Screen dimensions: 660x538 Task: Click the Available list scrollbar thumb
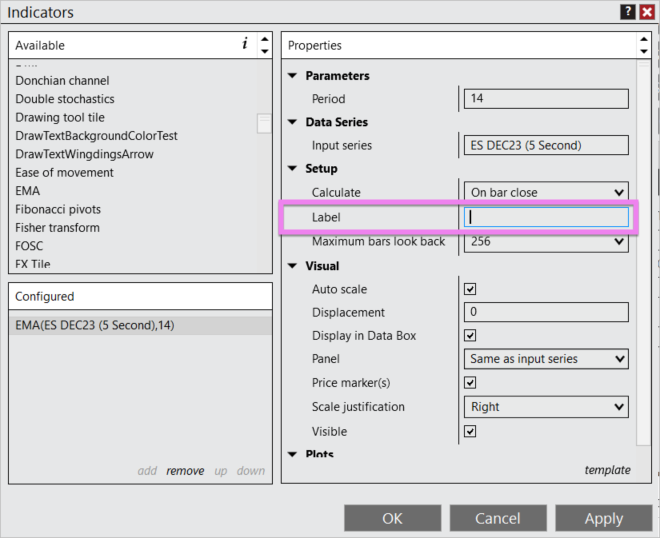click(x=264, y=123)
